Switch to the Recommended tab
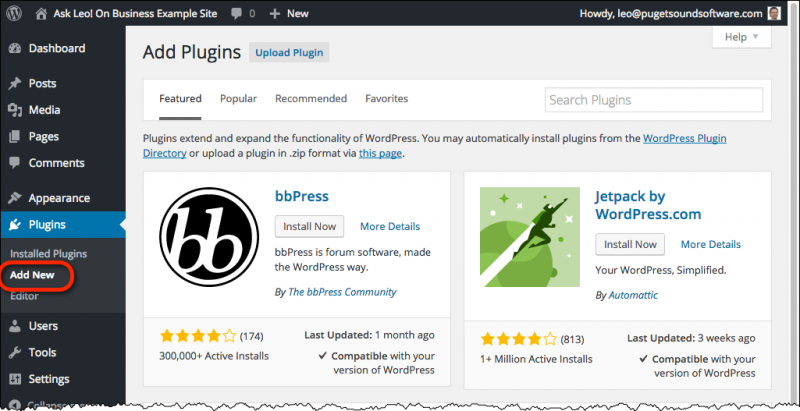 311,98
